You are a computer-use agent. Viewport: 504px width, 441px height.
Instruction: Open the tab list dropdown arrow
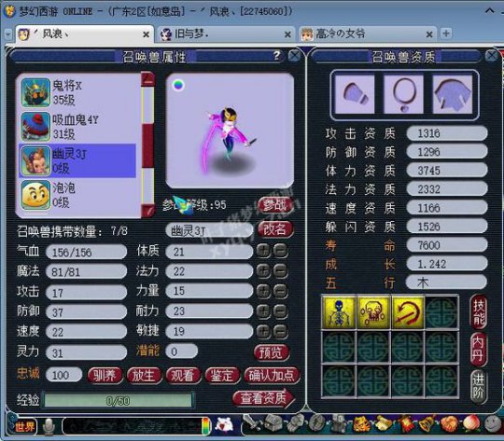point(8,34)
